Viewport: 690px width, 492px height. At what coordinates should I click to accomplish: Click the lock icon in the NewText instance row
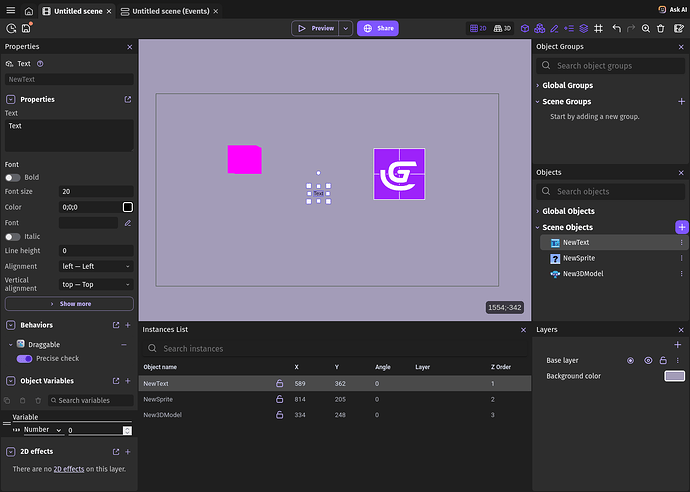pos(280,383)
